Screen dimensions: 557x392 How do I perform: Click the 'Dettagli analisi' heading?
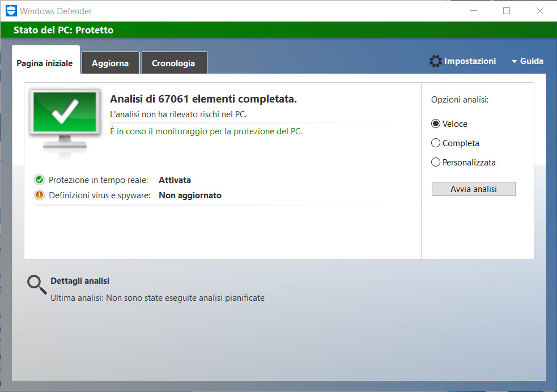click(x=80, y=281)
